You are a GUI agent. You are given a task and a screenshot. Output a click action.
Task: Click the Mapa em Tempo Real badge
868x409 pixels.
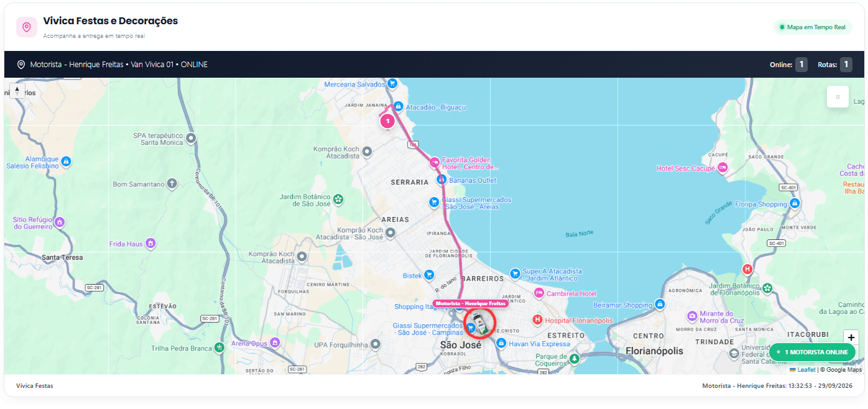coord(813,27)
